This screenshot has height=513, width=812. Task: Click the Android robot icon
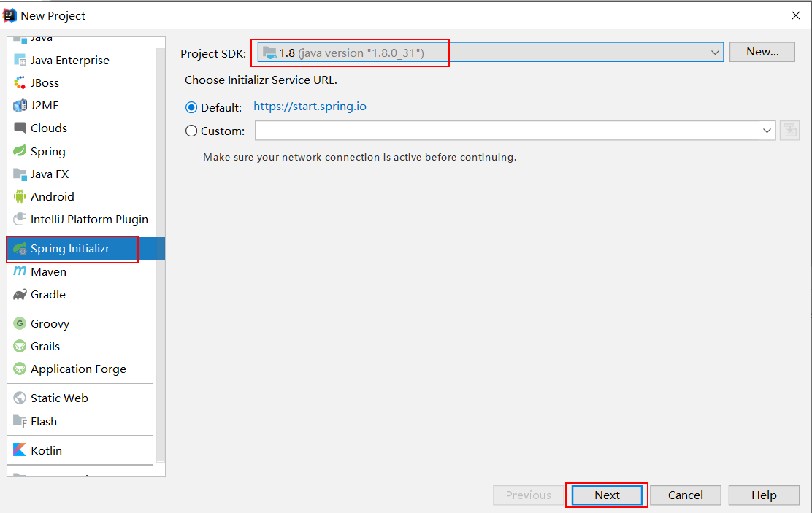tap(20, 197)
